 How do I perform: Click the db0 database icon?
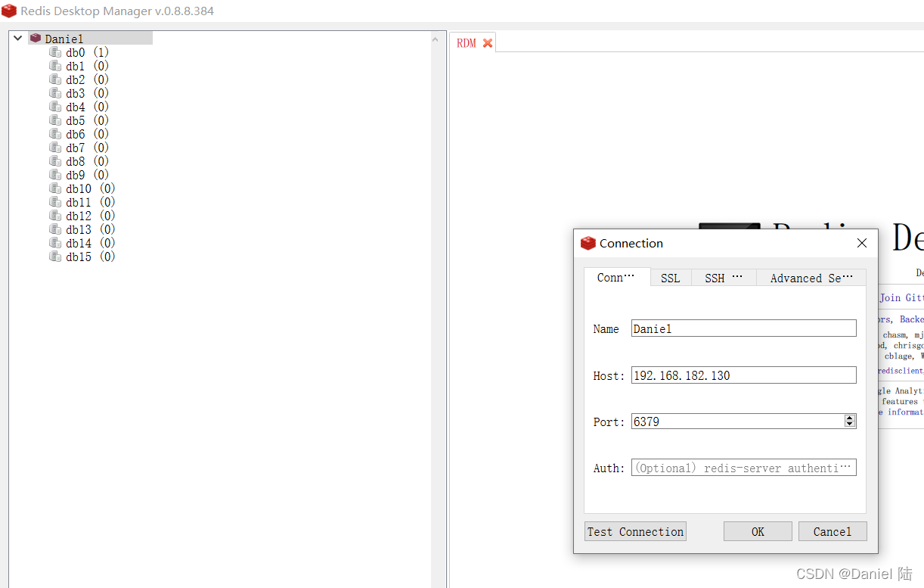(55, 52)
